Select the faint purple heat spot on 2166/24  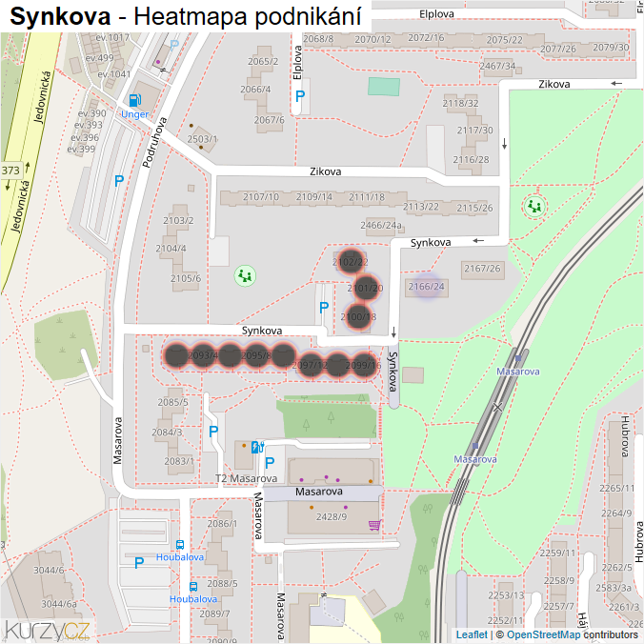427,286
